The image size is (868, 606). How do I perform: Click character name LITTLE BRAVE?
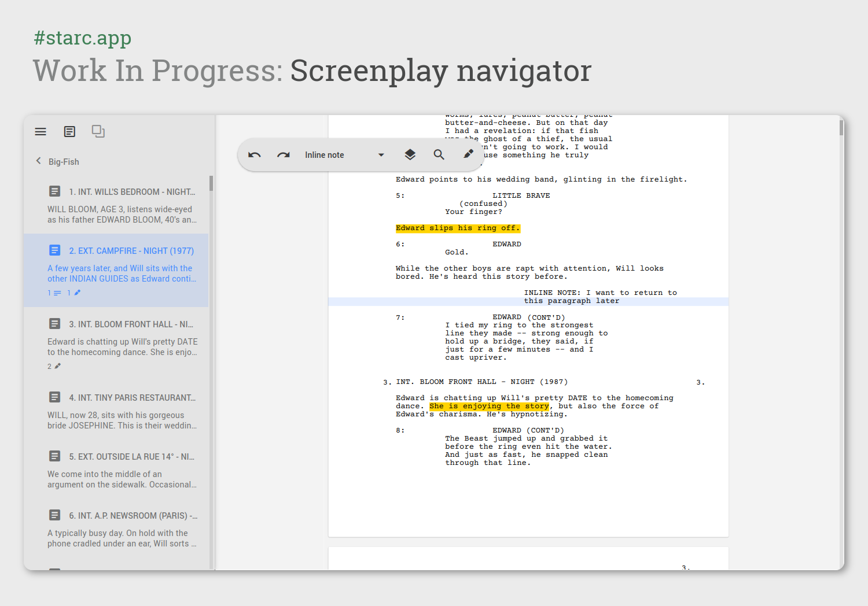click(521, 195)
